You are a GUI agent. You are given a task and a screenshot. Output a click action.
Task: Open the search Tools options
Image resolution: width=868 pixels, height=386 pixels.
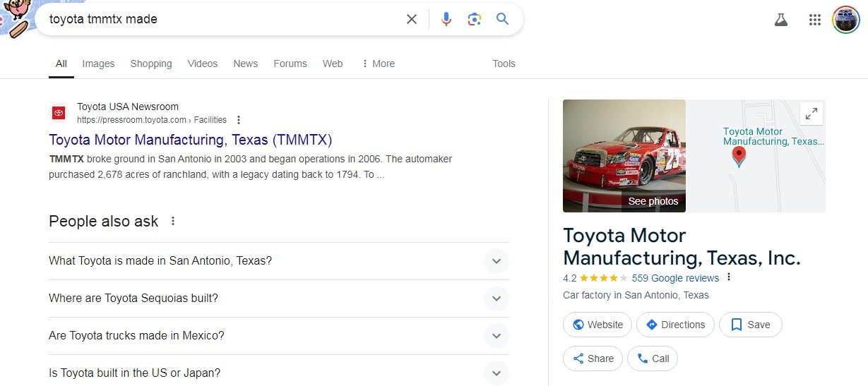(x=504, y=64)
